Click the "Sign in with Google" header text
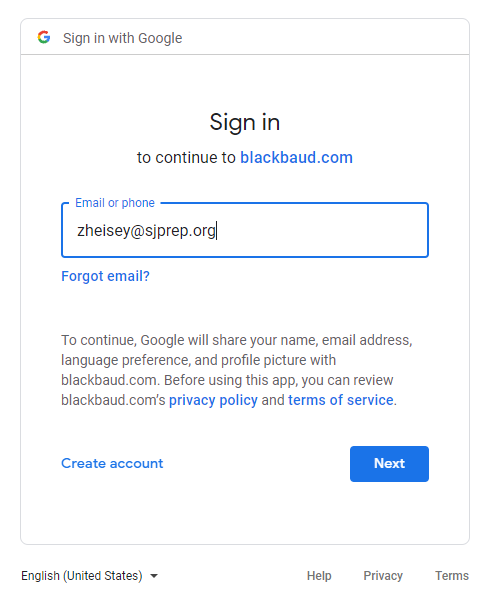The height and width of the screenshot is (602, 486). [122, 38]
